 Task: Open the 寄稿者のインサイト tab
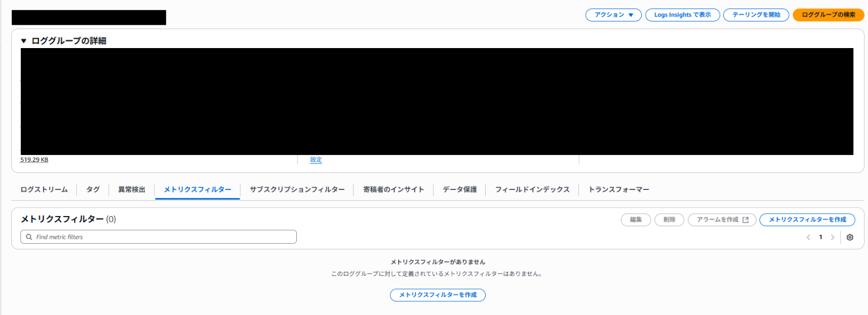tap(394, 189)
